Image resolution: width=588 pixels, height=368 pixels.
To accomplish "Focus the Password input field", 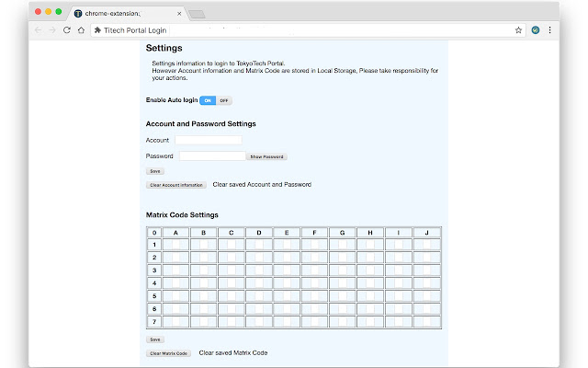I will [x=212, y=155].
